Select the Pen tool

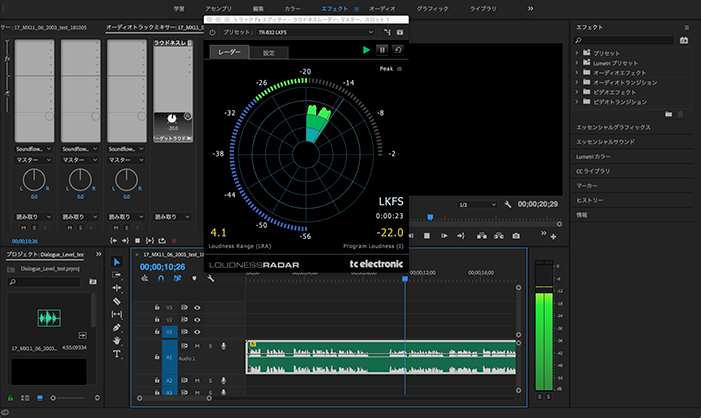click(117, 327)
